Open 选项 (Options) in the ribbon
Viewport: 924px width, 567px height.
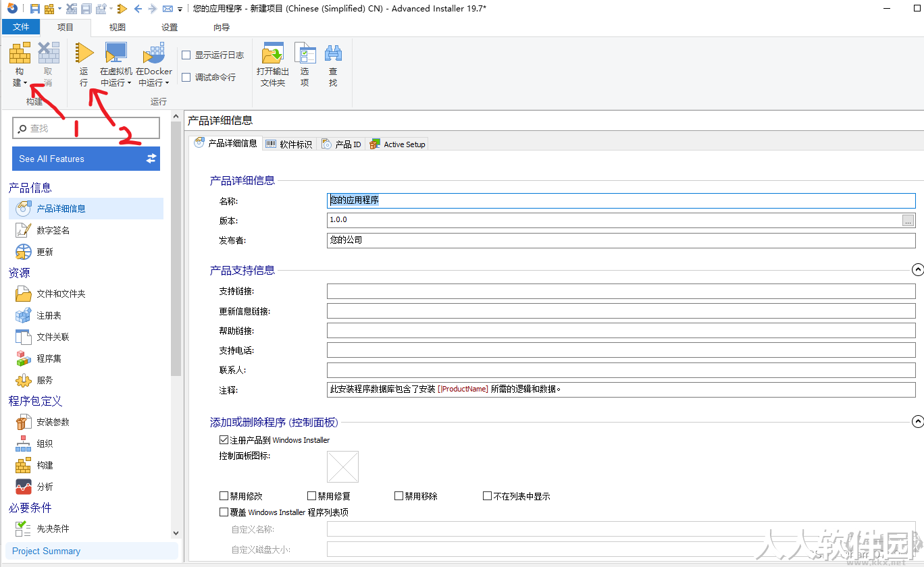[305, 53]
